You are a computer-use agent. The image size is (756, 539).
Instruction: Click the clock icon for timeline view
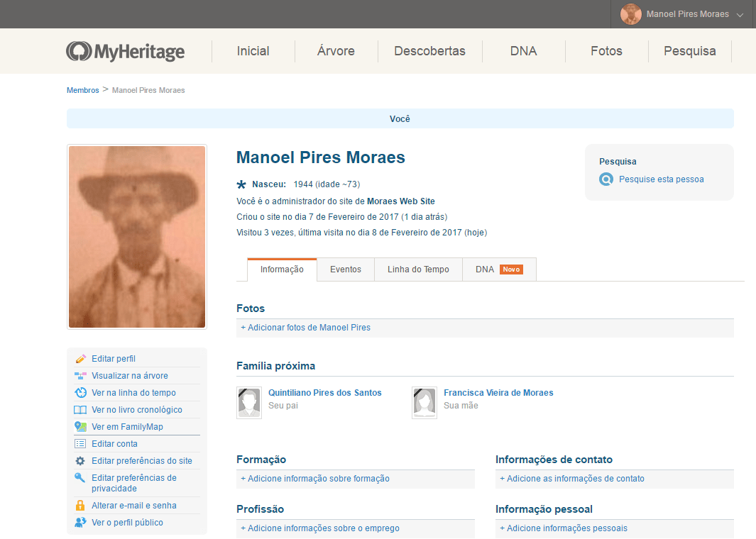(80, 393)
